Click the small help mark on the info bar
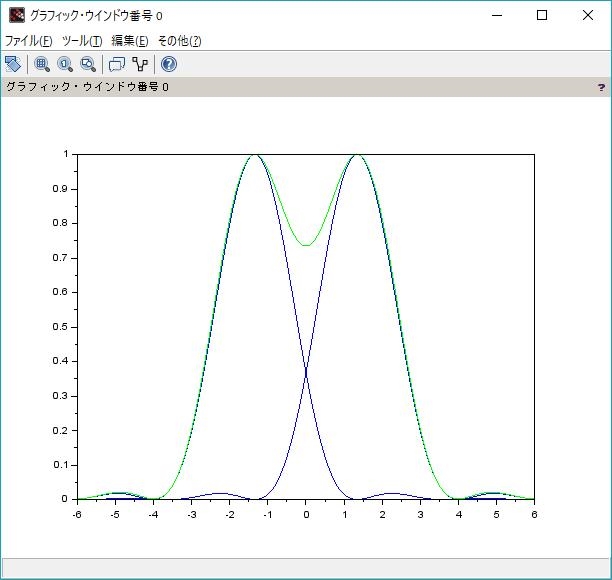This screenshot has height=580, width=612. click(x=601, y=87)
